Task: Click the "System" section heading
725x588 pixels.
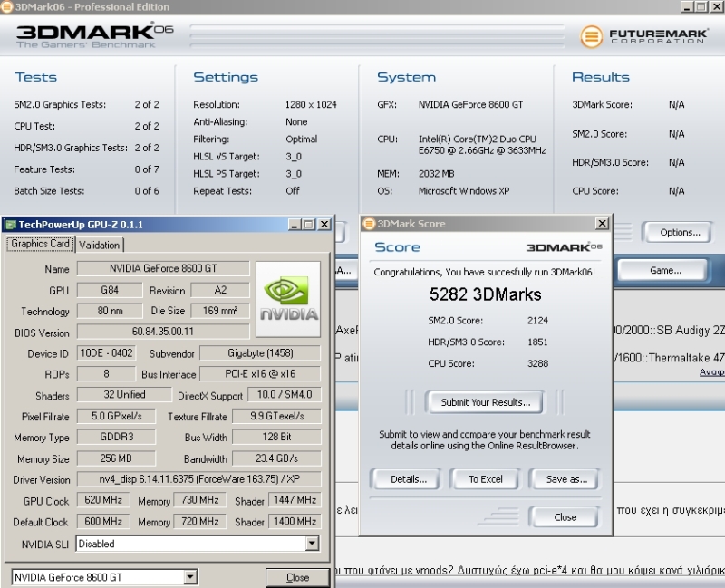Action: (406, 77)
